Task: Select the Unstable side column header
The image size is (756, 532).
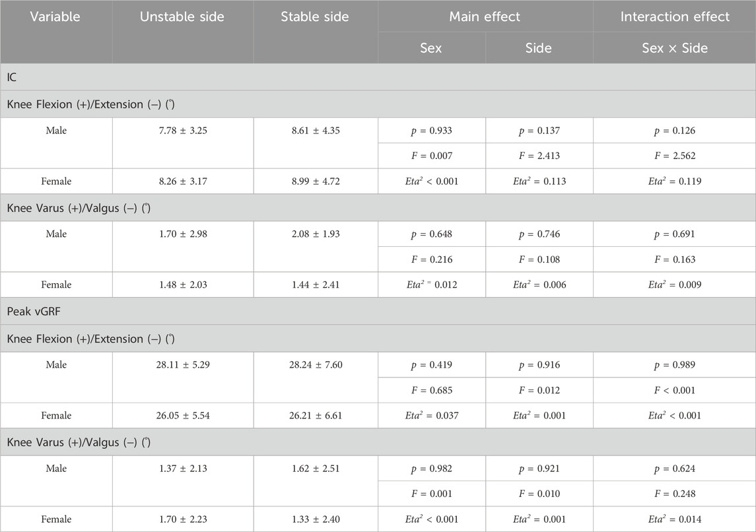Action: [x=182, y=17]
